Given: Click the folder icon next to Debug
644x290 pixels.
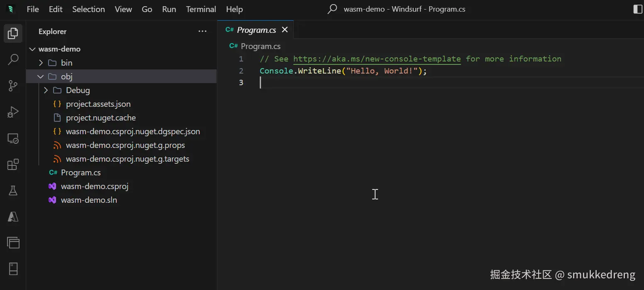Looking at the screenshot, I should pyautogui.click(x=57, y=90).
